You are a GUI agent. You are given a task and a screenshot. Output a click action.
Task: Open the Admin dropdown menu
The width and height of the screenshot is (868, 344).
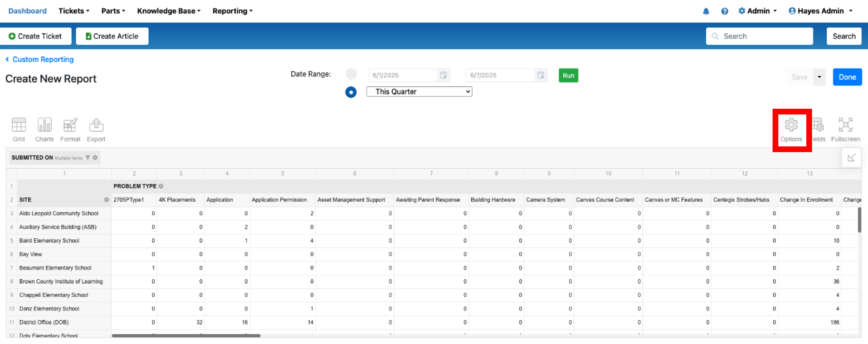click(758, 11)
